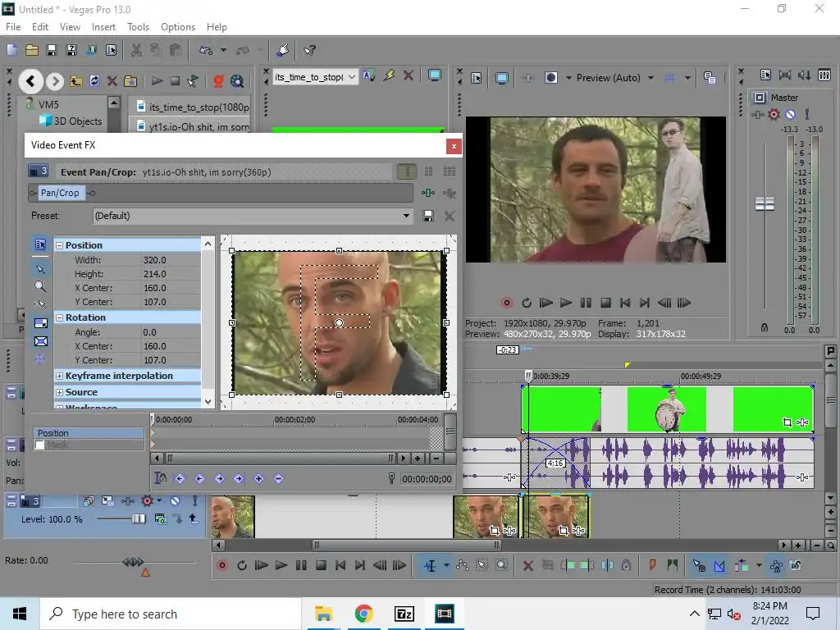The width and height of the screenshot is (840, 630).
Task: Open the Preview (Auto) quality dropdown
Action: click(651, 78)
